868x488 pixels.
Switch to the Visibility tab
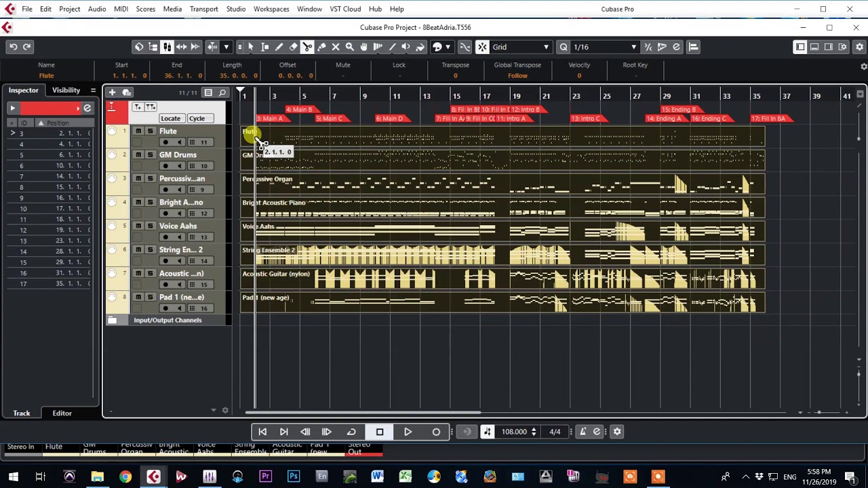click(x=66, y=90)
